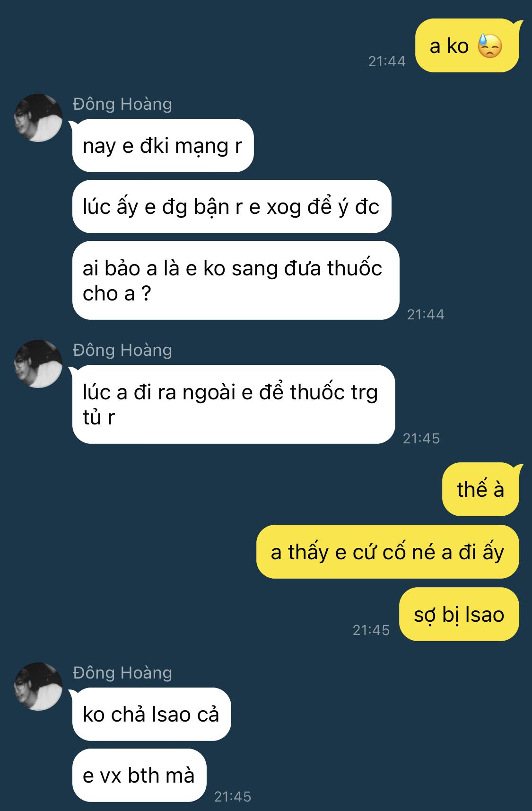
Task: Open the first Đông Hoàng sender name
Action: [122, 104]
